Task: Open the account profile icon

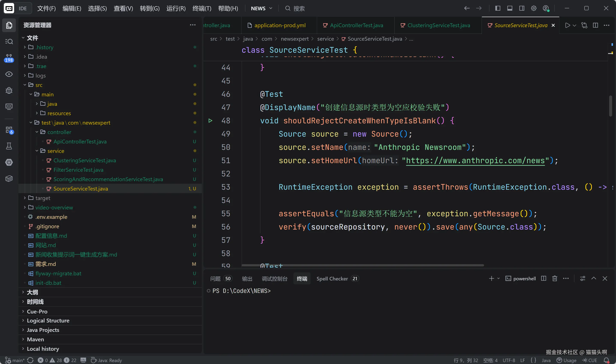Action: pos(546,8)
